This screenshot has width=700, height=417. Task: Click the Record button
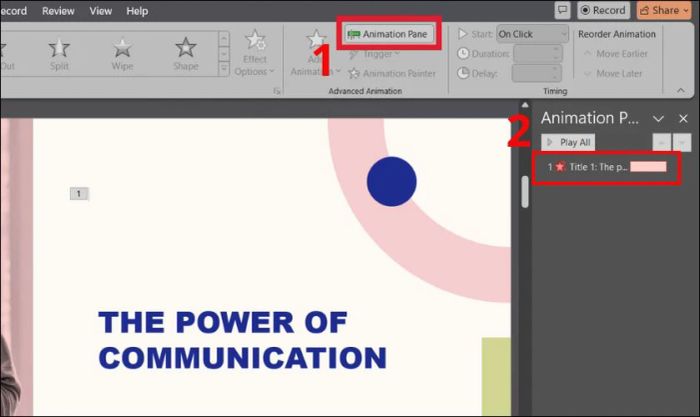pyautogui.click(x=603, y=10)
